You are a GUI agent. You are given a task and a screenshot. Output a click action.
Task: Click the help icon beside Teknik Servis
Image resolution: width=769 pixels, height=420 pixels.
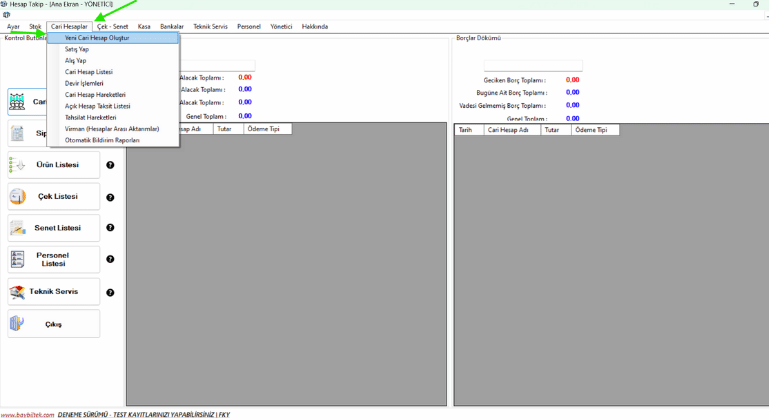click(110, 293)
